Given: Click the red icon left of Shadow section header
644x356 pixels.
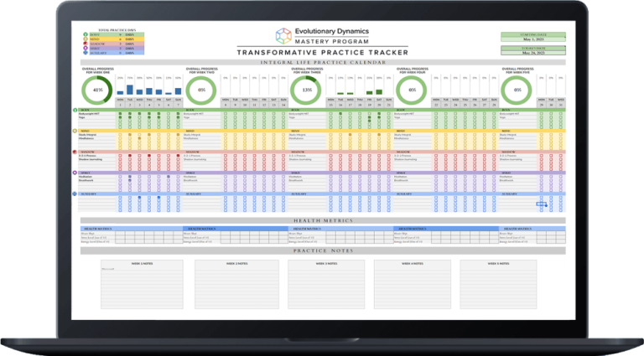Looking at the screenshot, I should [x=75, y=152].
